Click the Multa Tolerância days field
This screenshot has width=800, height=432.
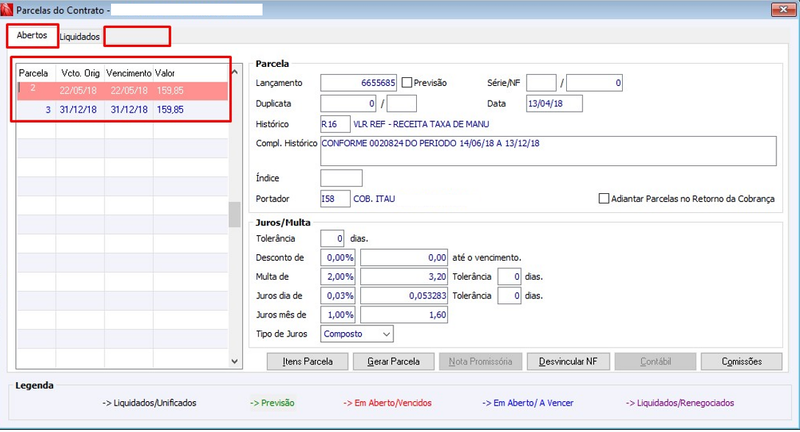click(509, 276)
